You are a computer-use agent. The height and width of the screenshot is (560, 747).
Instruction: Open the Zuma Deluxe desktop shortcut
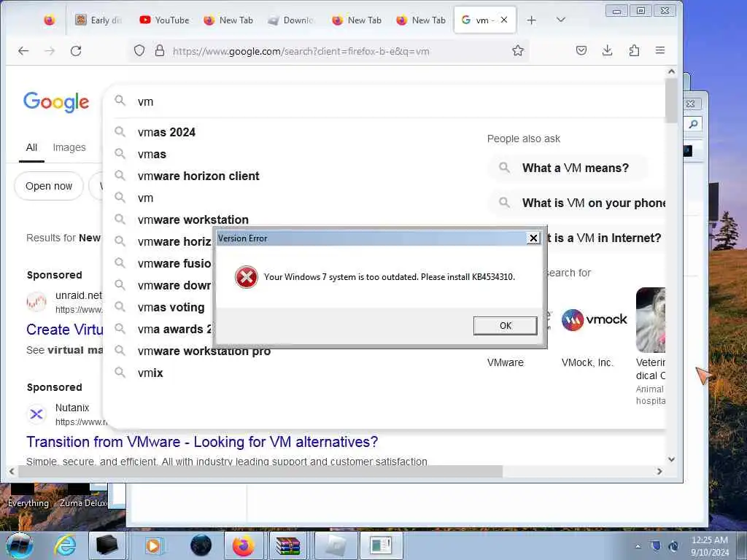pos(82,495)
